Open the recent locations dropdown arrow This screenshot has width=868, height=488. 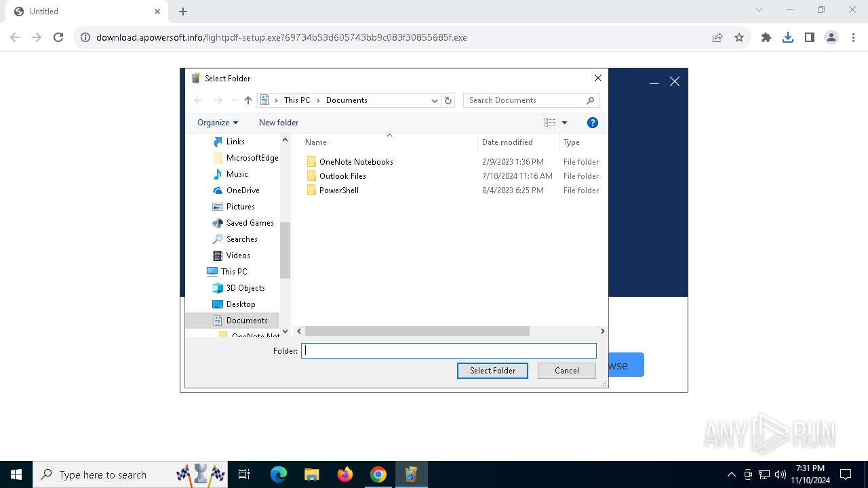point(234,100)
